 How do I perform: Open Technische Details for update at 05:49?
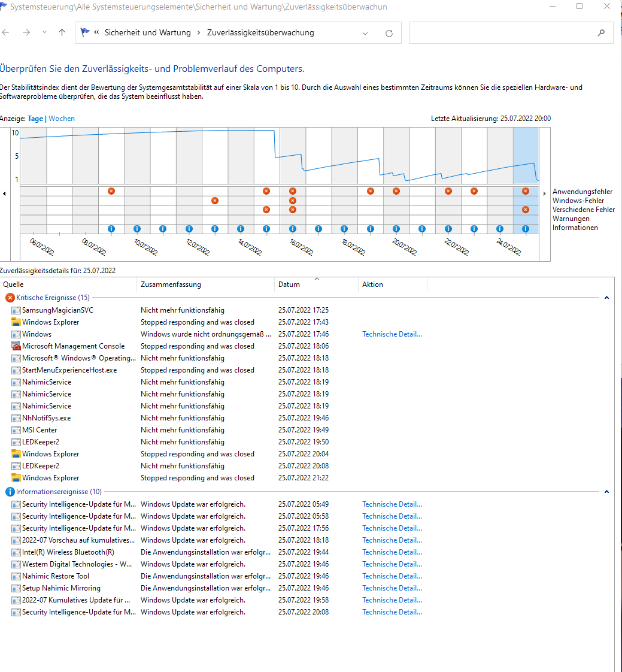[x=392, y=504]
